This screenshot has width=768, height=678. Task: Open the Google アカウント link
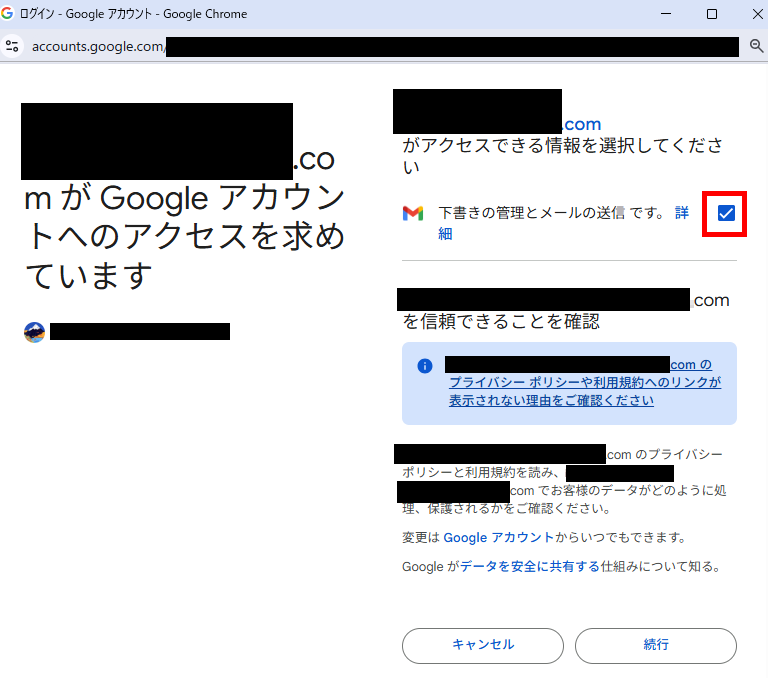[498, 537]
